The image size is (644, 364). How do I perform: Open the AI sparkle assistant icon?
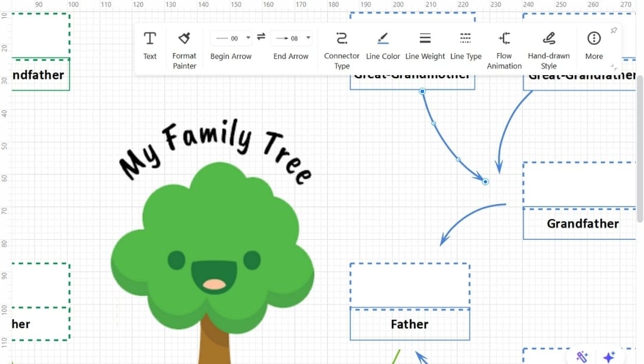pyautogui.click(x=609, y=356)
